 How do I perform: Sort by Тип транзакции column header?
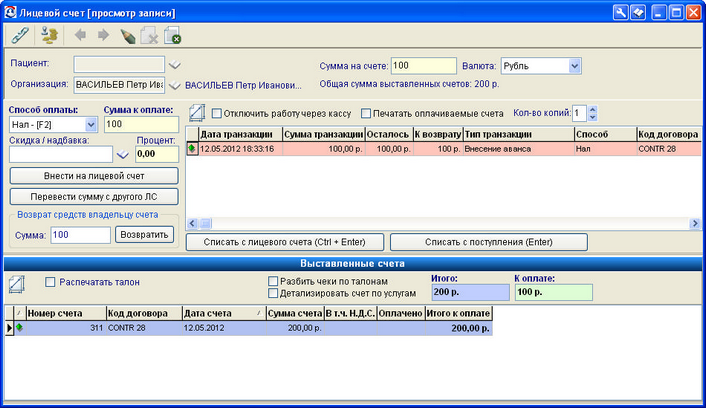click(519, 134)
